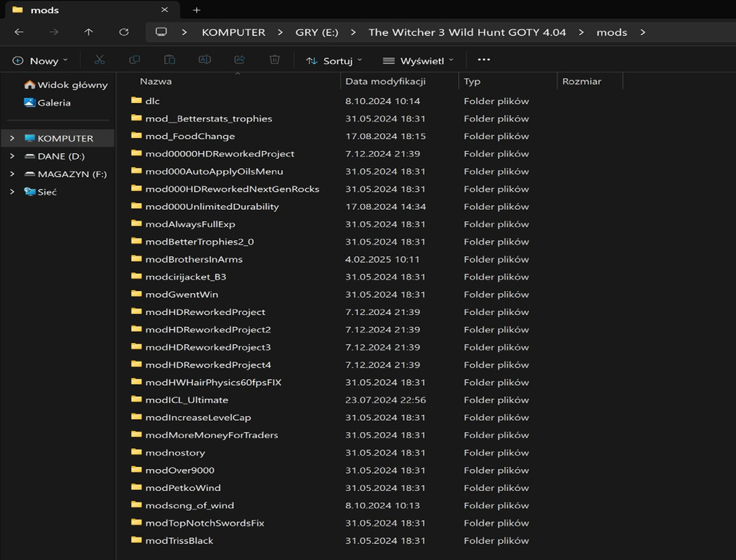The width and height of the screenshot is (736, 560).
Task: Select mod_FoodChange folder
Action: (x=190, y=136)
